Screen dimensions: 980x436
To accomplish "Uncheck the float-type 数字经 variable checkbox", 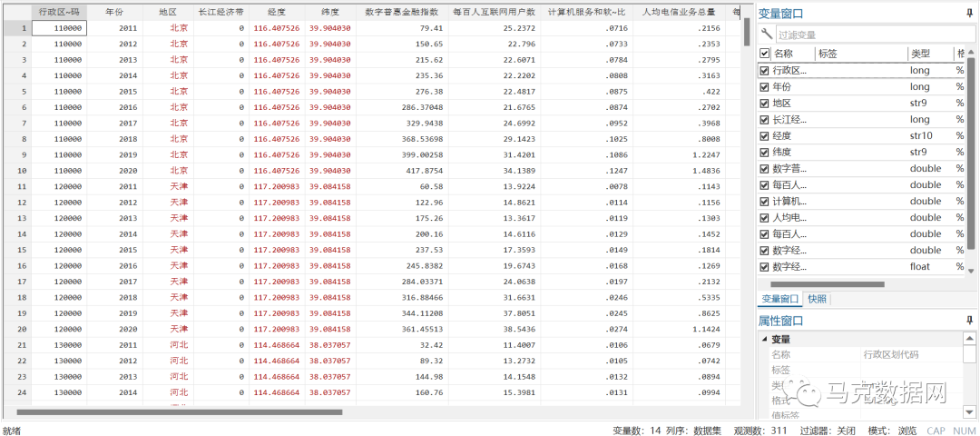I will click(x=764, y=266).
